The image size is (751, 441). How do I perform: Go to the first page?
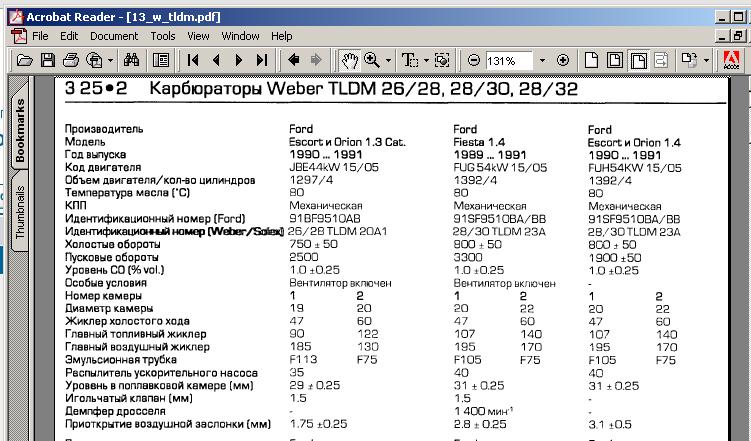click(193, 60)
